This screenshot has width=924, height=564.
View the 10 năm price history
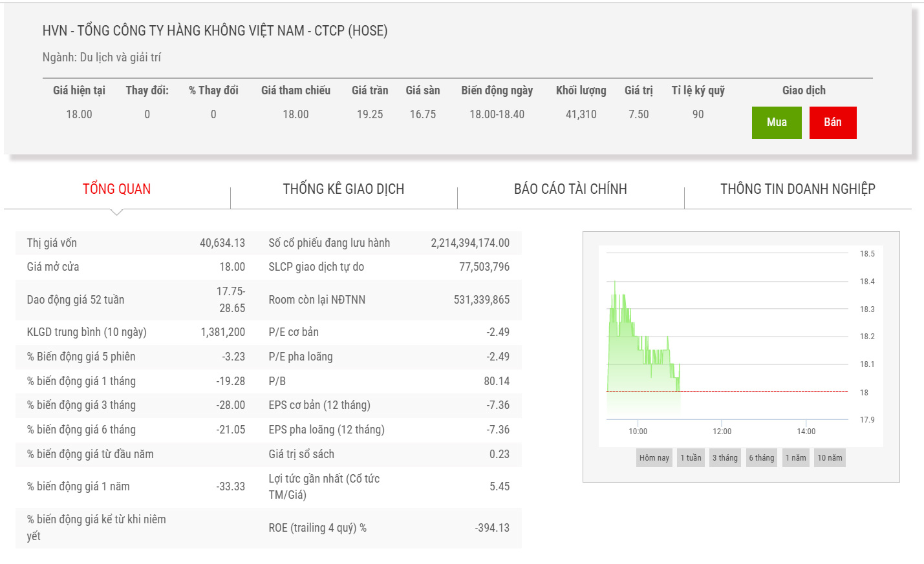(x=830, y=458)
